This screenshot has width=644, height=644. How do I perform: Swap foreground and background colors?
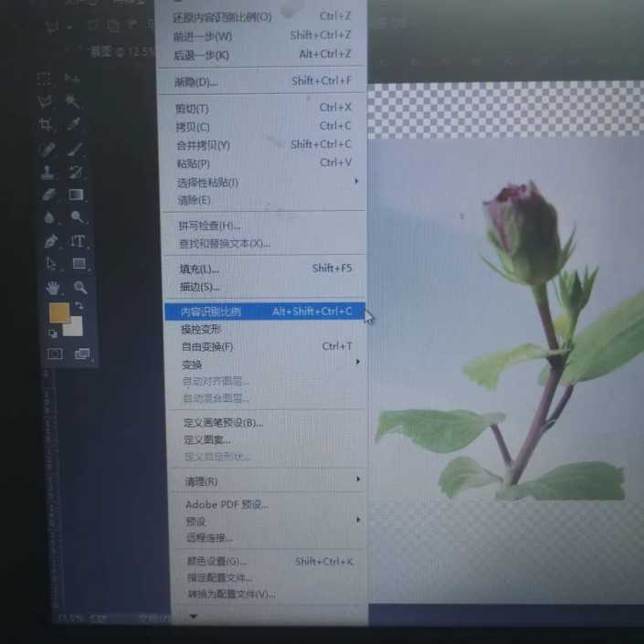pos(79,306)
